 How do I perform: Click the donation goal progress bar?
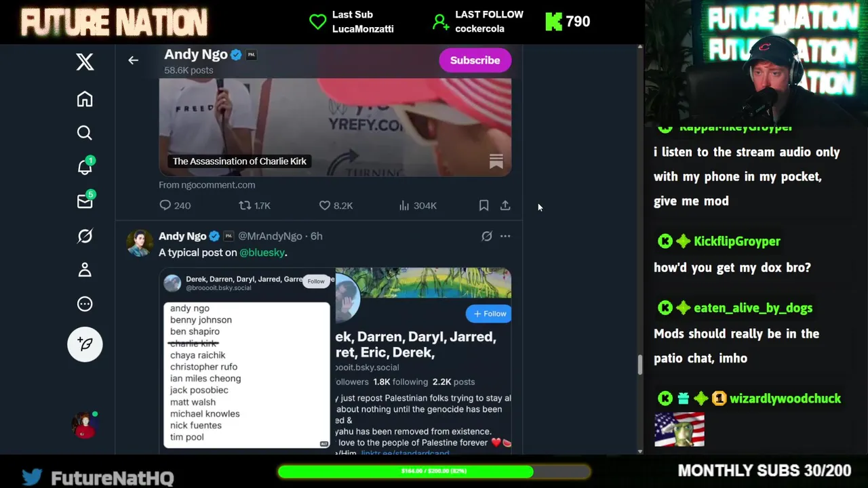coord(434,471)
